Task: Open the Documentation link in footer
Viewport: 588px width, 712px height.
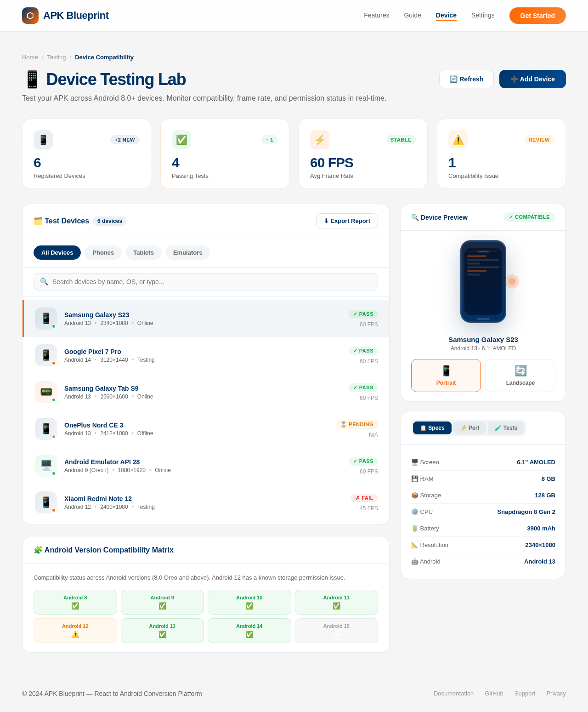Action: click(x=453, y=693)
